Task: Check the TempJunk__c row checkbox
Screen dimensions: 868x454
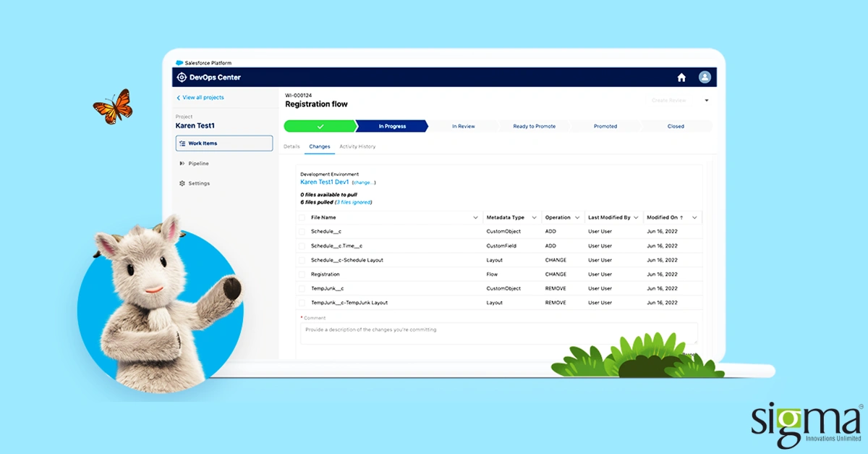Action: tap(302, 288)
